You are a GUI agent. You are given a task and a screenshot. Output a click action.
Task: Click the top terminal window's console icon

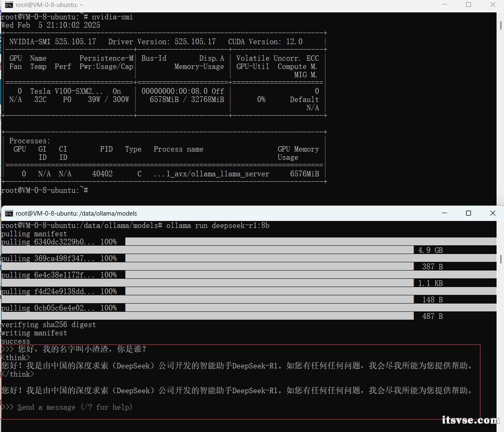tap(9, 5)
